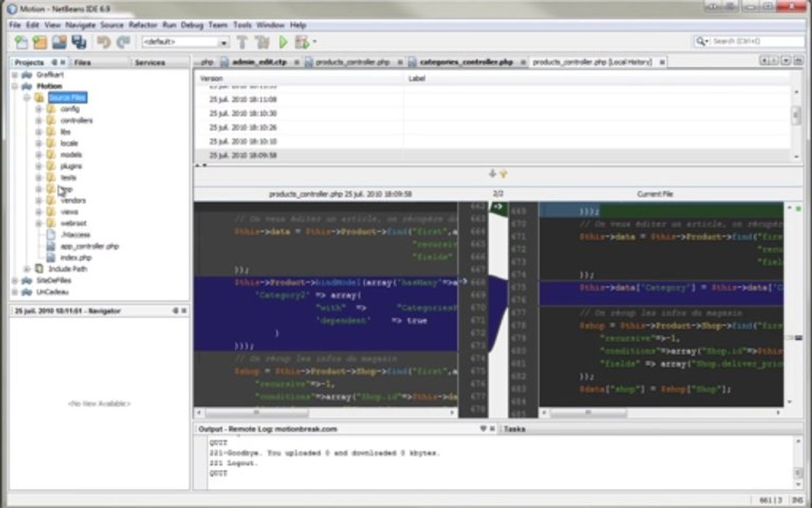Screen dimensions: 812x508
Task: Click the New Project toolbar icon
Action: [x=40, y=42]
